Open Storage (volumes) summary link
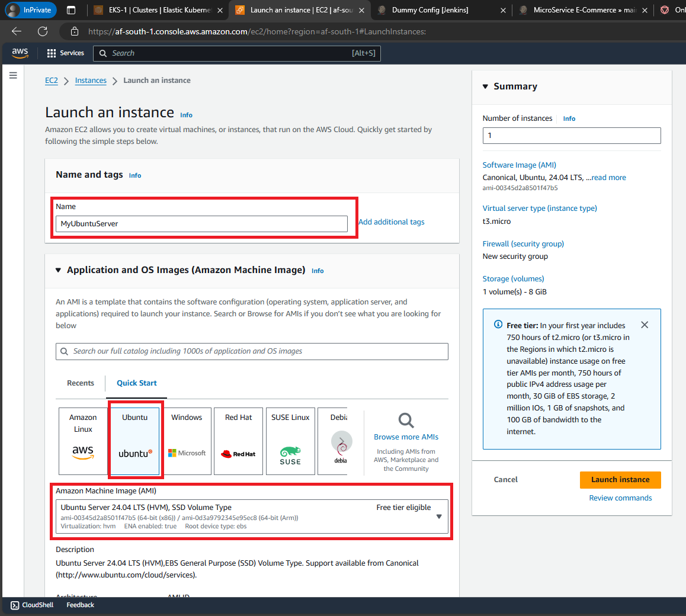 [513, 279]
